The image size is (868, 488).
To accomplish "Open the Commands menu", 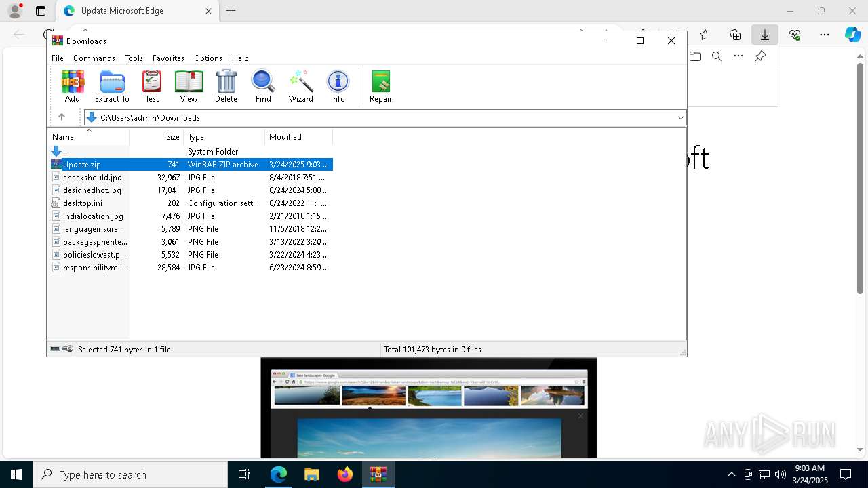I will click(94, 58).
